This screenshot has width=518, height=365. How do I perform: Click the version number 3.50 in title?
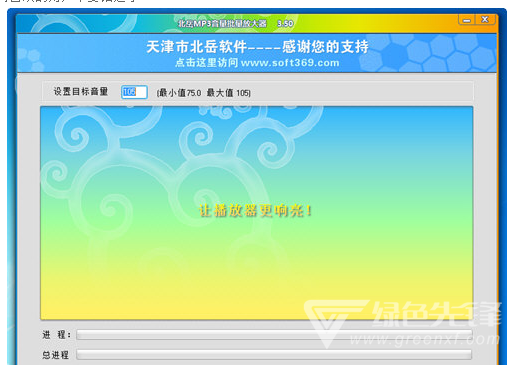click(285, 24)
